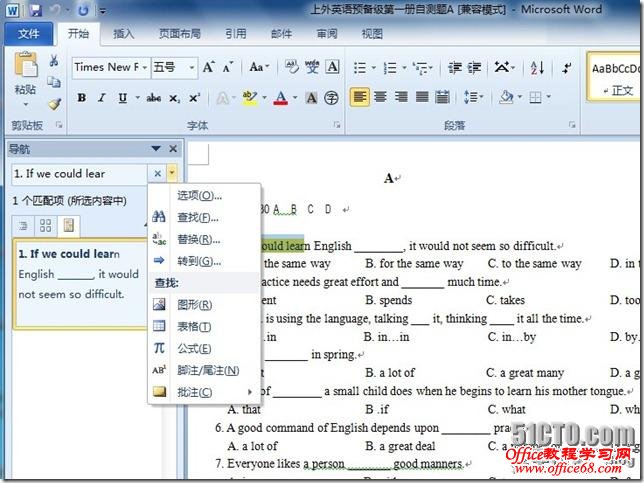The height and width of the screenshot is (483, 644).
Task: Choose 转到(G)... menu item
Action: [x=205, y=261]
